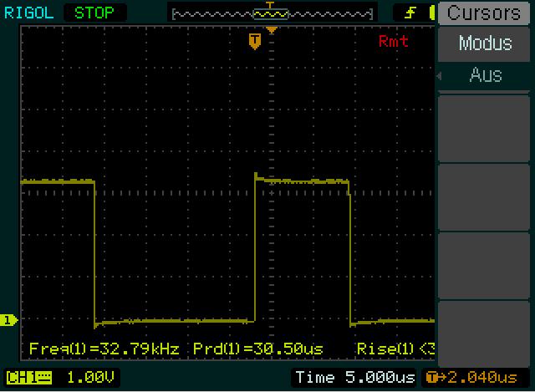Screen dimensions: 535x392
Task: Select the Modus menu item
Action: tap(485, 43)
